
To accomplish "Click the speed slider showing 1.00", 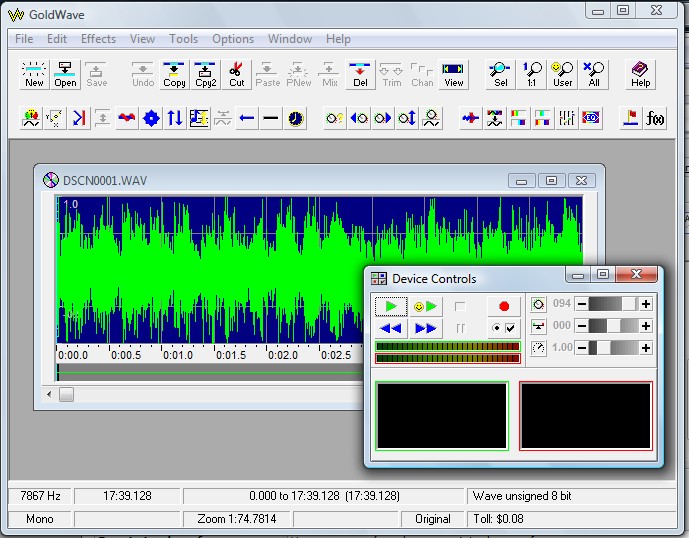I will point(613,348).
